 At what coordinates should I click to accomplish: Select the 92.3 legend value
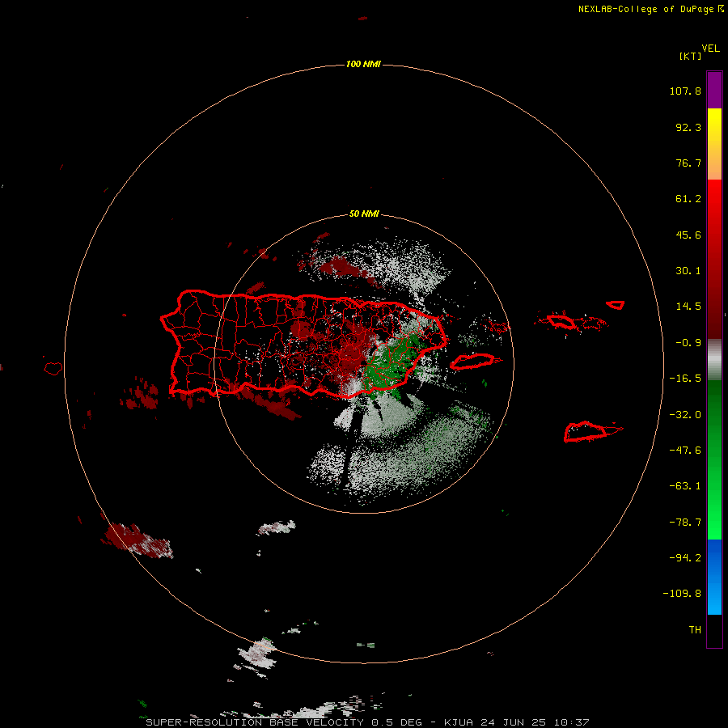pyautogui.click(x=688, y=127)
